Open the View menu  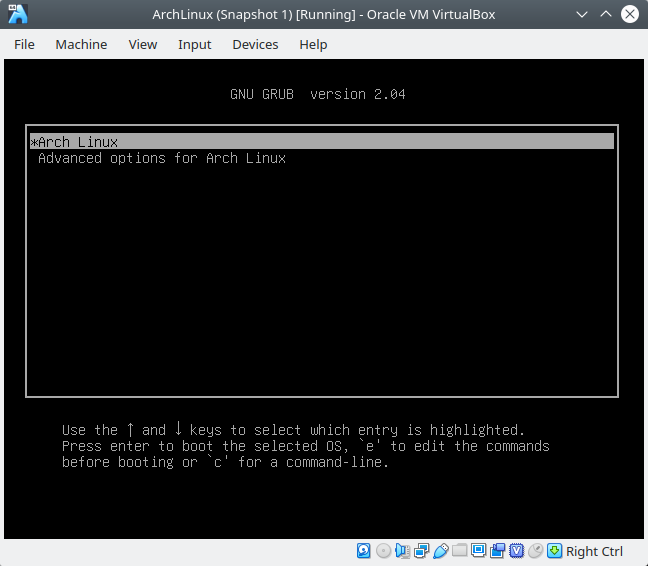(143, 44)
